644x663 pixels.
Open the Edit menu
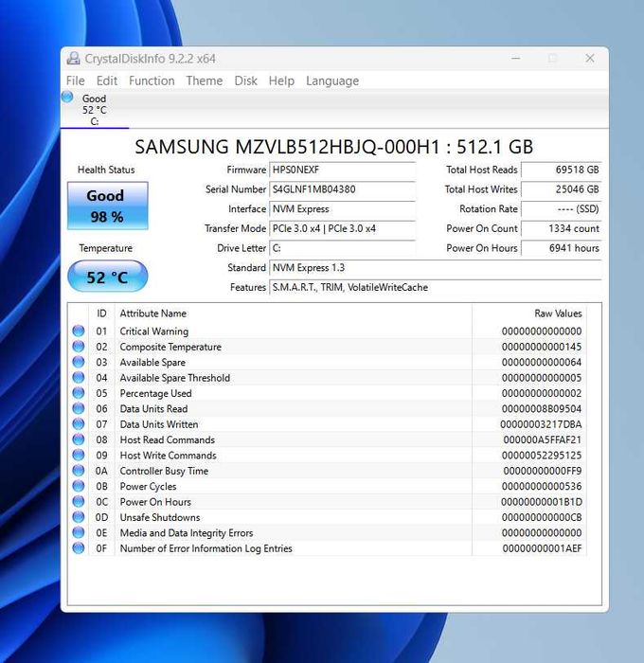[x=107, y=81]
